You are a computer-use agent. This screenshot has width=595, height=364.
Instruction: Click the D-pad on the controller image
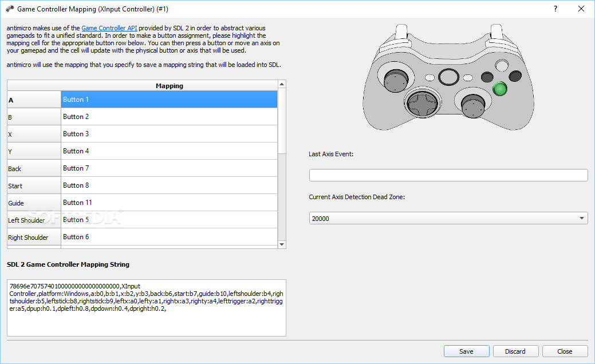tap(422, 103)
